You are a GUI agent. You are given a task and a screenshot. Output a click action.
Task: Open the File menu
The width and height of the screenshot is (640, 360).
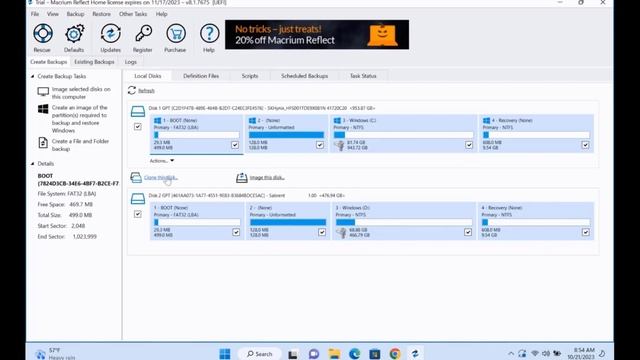click(35, 14)
